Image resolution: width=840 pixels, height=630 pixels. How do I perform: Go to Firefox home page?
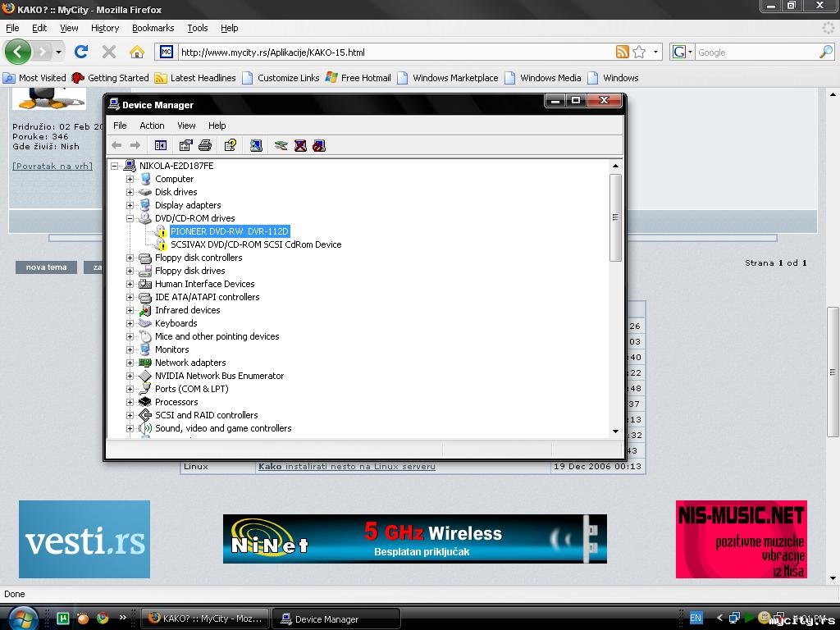137,52
